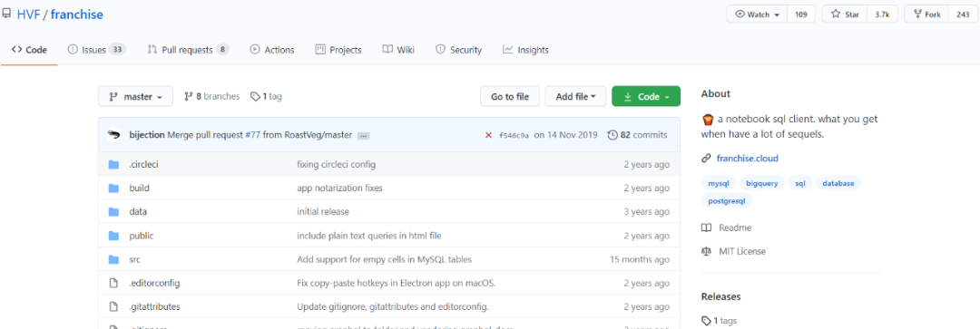
Task: Star the franchise repository
Action: click(845, 14)
